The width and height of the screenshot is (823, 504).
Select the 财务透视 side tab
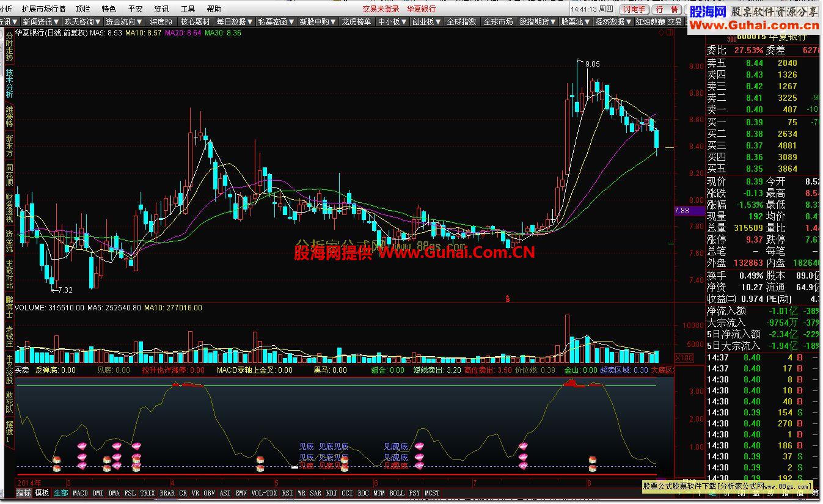tap(9, 208)
